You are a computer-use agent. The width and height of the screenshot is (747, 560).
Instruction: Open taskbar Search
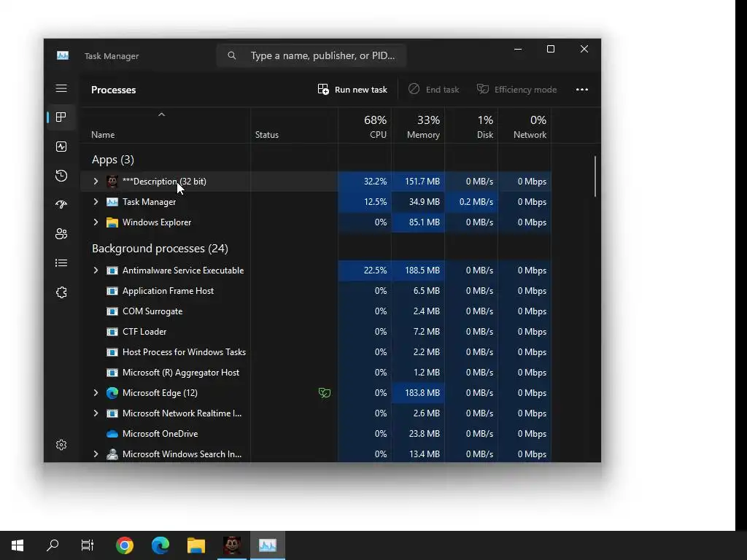[x=53, y=545]
